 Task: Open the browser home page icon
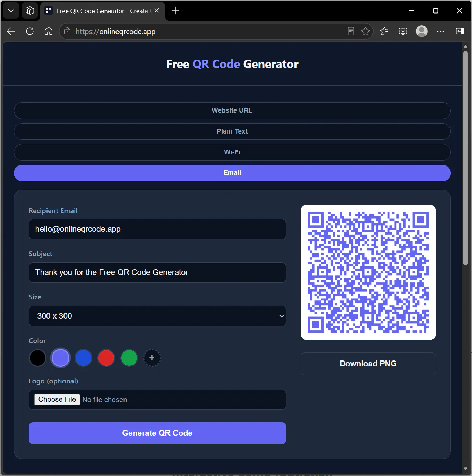click(x=49, y=31)
